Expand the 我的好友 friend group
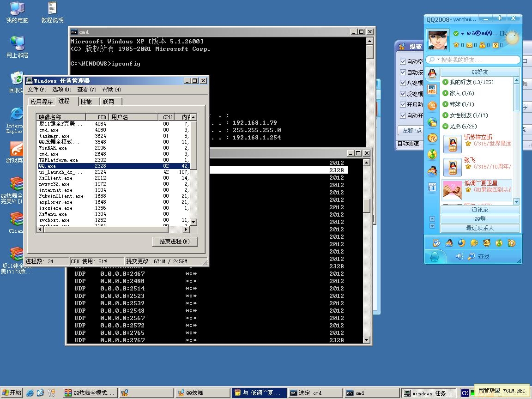This screenshot has height=399, width=532. 445,82
